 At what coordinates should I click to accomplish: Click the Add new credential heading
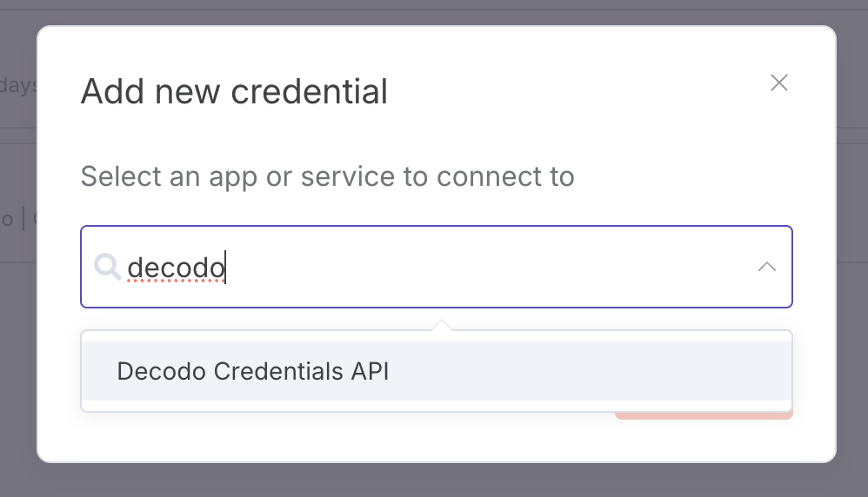tap(234, 91)
